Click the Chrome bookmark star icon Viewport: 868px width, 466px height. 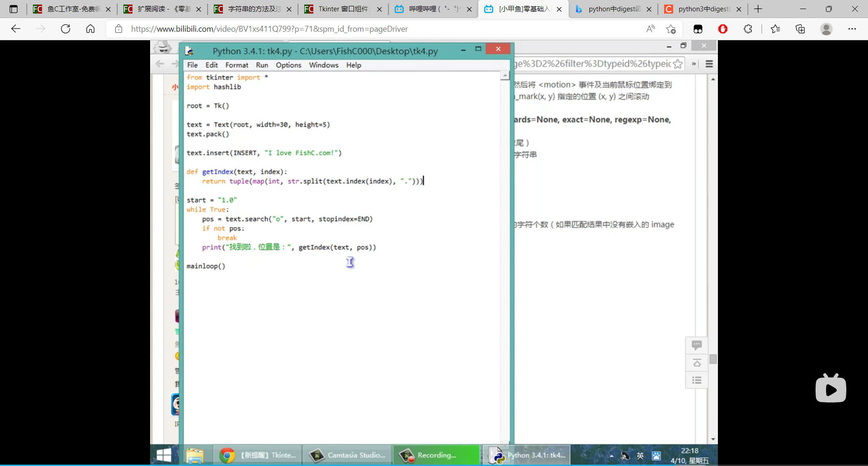678,64
